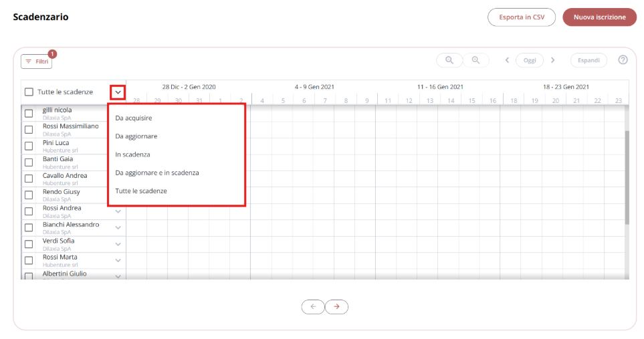Collapse the Tutte le scadenze dropdown arrow
Viewport: 644px width, 339px height.
pos(118,92)
